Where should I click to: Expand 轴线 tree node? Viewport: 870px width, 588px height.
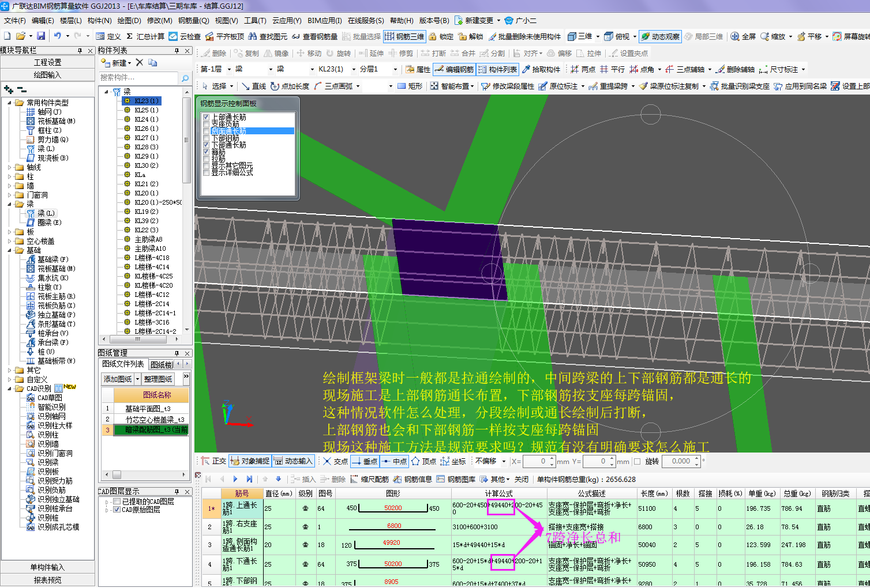pyautogui.click(x=10, y=167)
